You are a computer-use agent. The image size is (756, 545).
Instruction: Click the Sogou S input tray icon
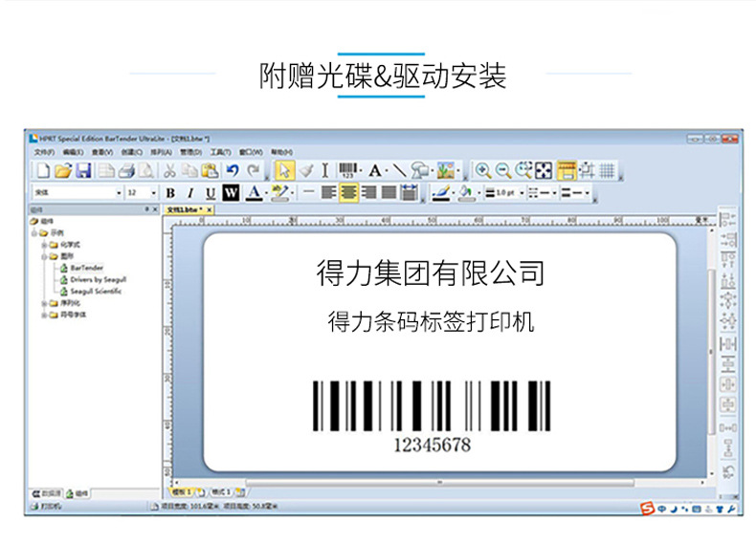pyautogui.click(x=648, y=509)
